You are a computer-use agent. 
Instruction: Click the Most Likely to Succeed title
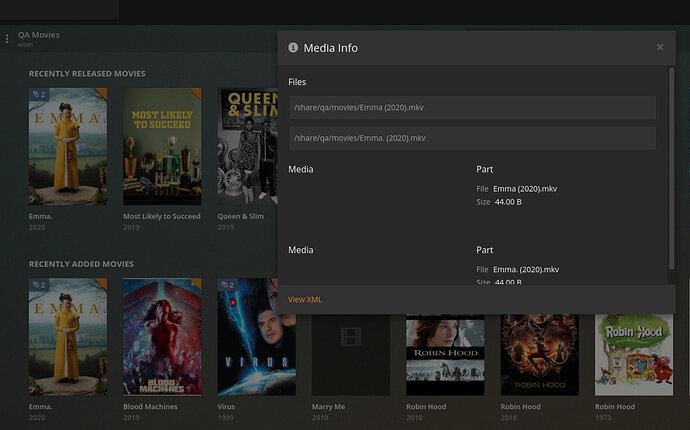[x=161, y=216]
